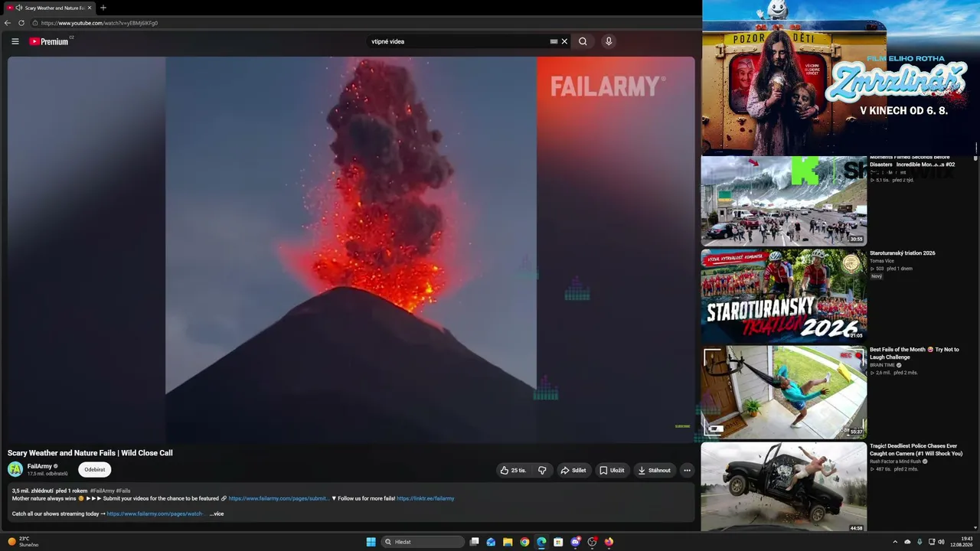980x551 pixels.
Task: Click the #Fails hashtag
Action: (x=123, y=491)
